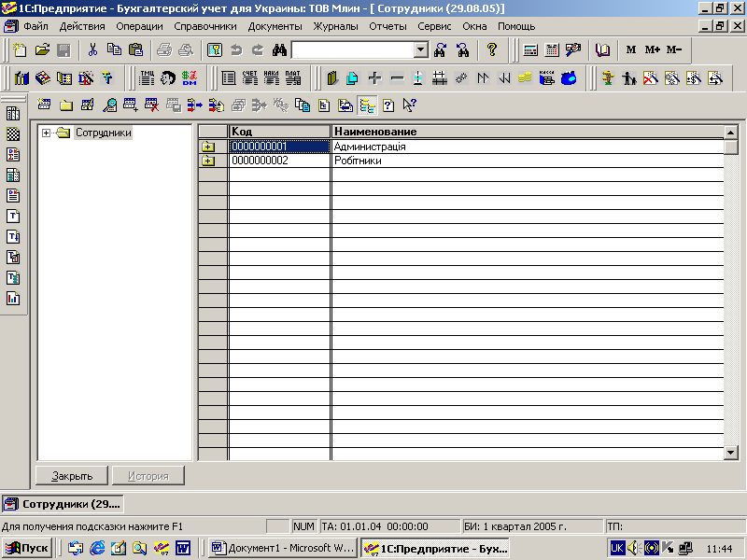747x560 pixels.
Task: Click the binoculars Find icon
Action: (279, 49)
